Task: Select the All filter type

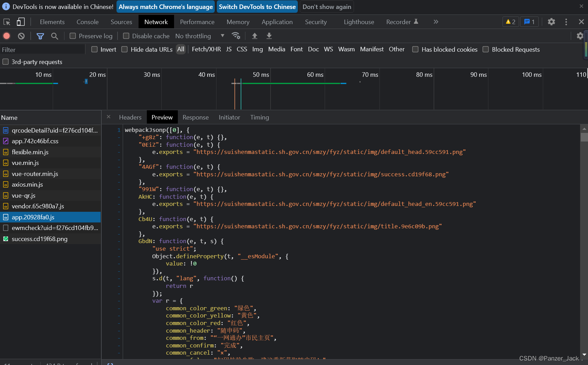Action: pyautogui.click(x=181, y=49)
